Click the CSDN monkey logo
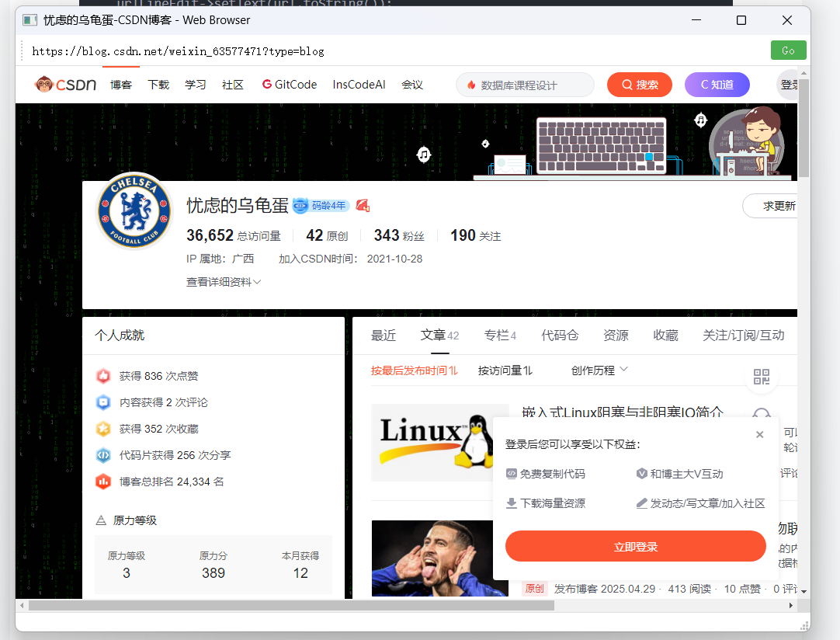 (x=65, y=84)
